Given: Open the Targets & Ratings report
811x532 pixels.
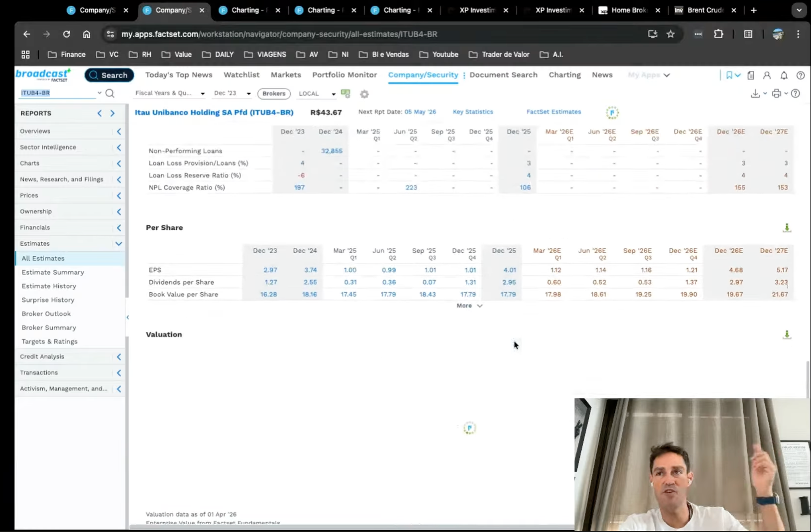Looking at the screenshot, I should (49, 342).
